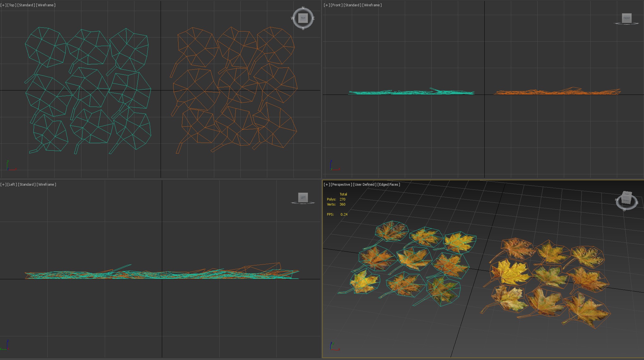The image size is (644, 360).
Task: Select the cyan leaf group in Top viewport
Action: pyautogui.click(x=88, y=91)
